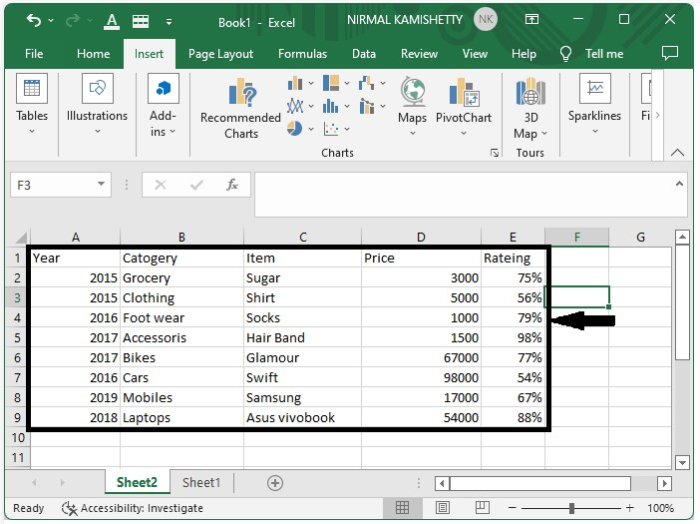The height and width of the screenshot is (524, 700).
Task: Click the Enter formula checkmark icon
Action: click(196, 185)
